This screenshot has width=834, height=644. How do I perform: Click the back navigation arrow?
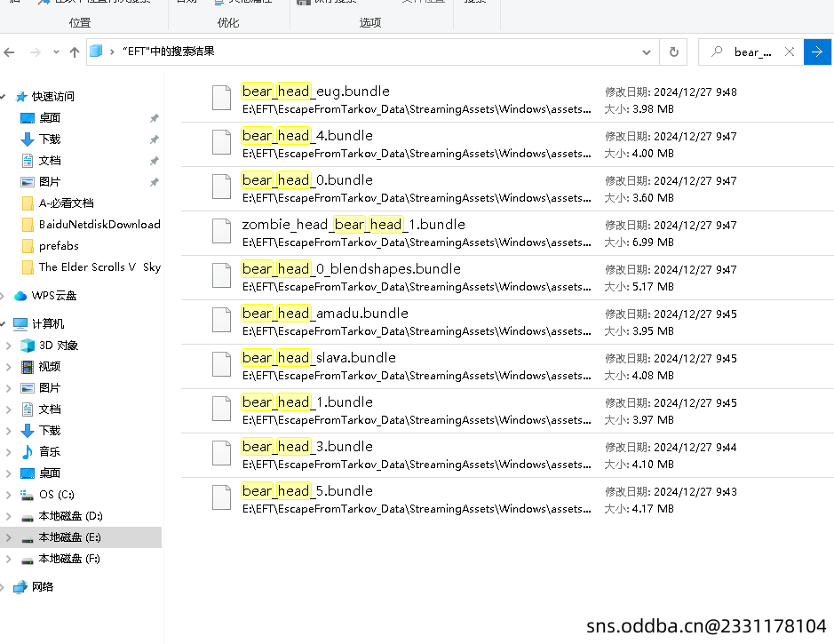click(x=10, y=52)
